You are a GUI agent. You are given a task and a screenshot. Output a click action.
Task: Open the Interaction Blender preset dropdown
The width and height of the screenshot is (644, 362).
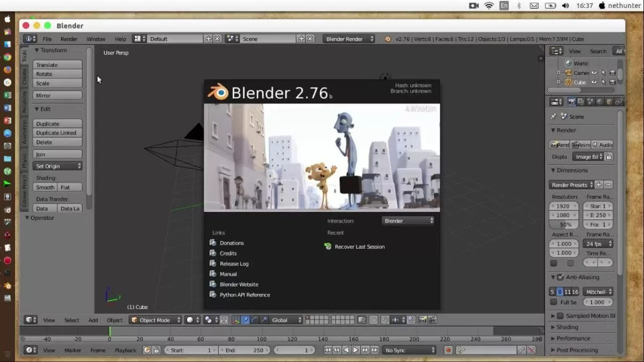[408, 221]
